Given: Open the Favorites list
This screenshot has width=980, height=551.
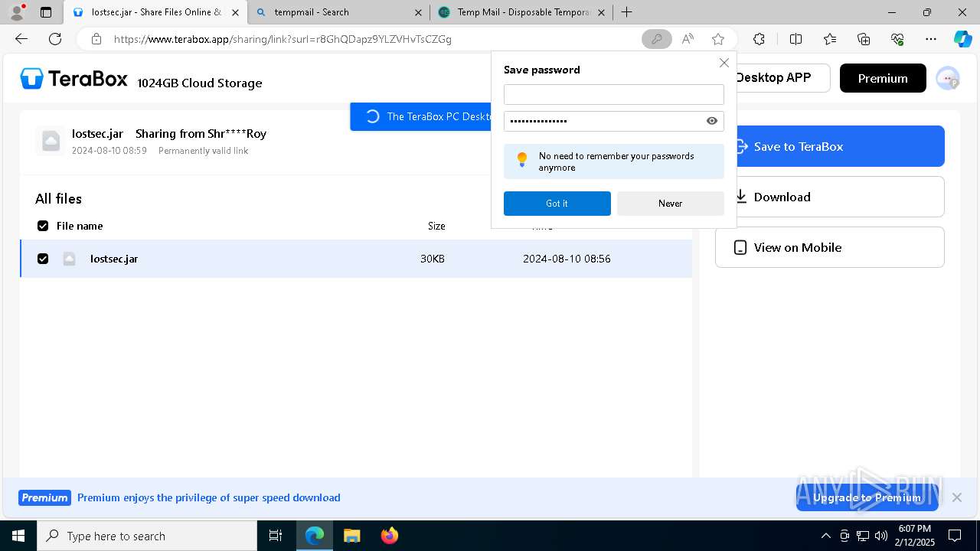Looking at the screenshot, I should 830,39.
